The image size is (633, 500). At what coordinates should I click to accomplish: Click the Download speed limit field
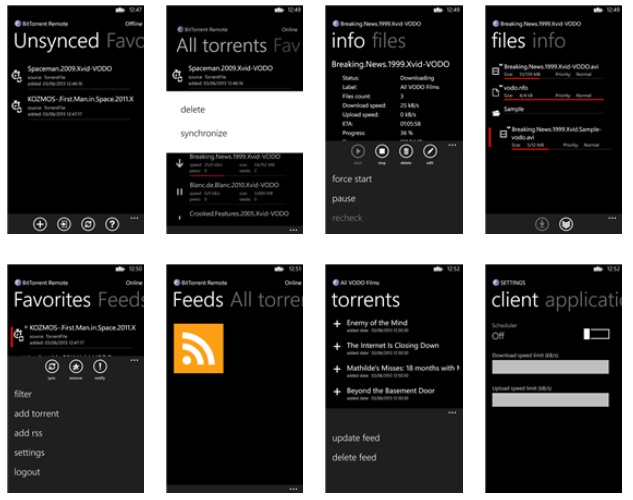[x=550, y=367]
